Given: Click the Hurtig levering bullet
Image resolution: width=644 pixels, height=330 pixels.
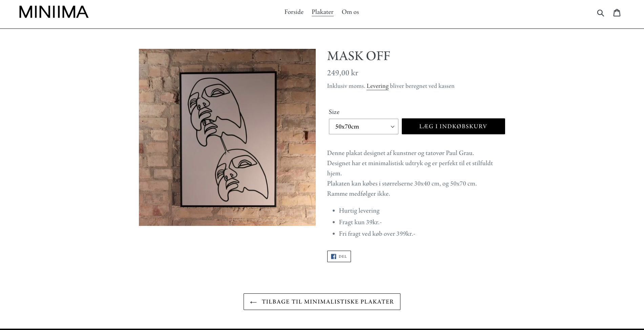Looking at the screenshot, I should pos(359,211).
